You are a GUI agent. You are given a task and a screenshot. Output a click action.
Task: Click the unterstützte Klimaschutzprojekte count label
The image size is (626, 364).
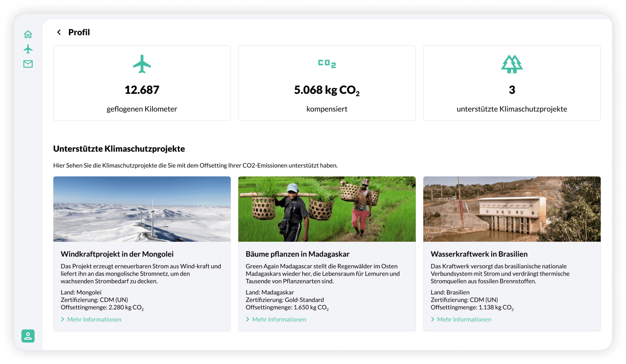point(512,109)
